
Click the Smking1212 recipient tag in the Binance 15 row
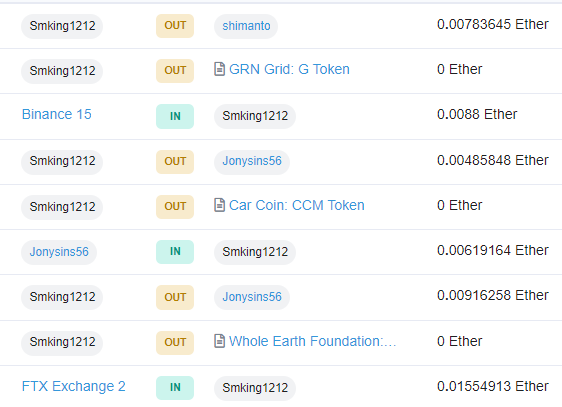(255, 116)
